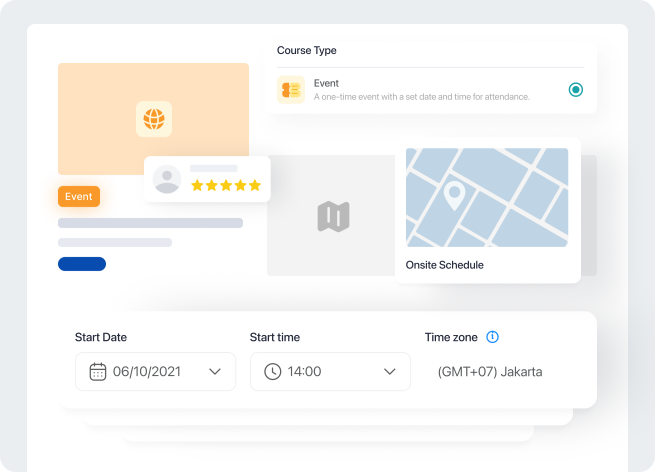
Task: Click the globe icon on orange banner
Action: click(153, 119)
